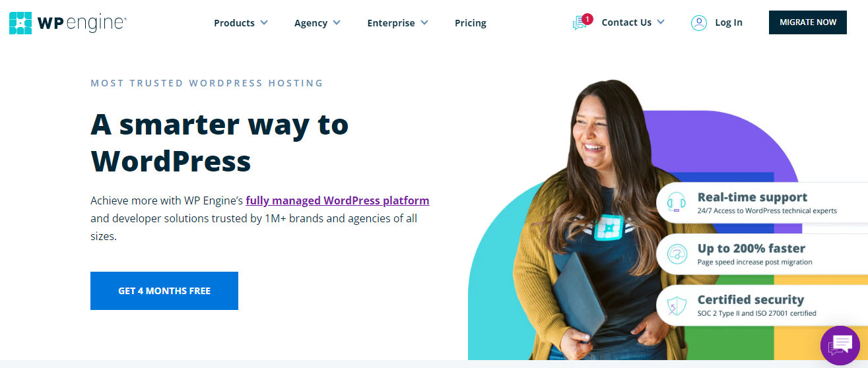Expand the Agency dropdown chevron
This screenshot has height=368, width=868.
337,22
